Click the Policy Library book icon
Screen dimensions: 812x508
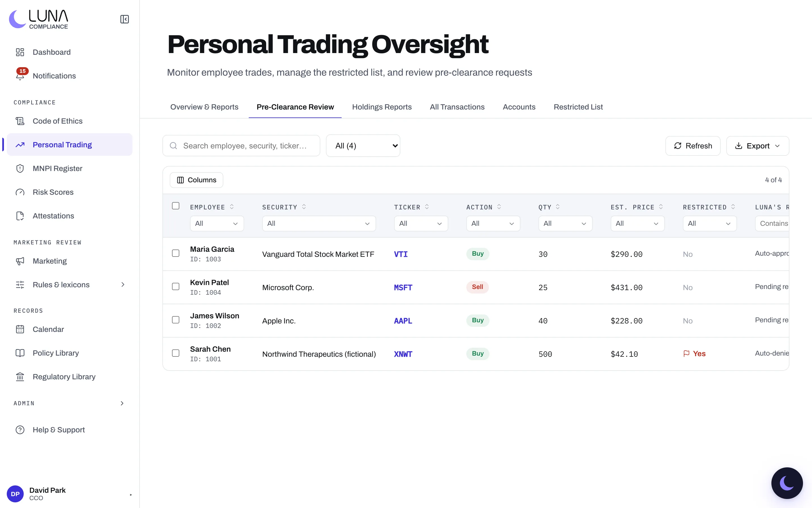coord(20,353)
